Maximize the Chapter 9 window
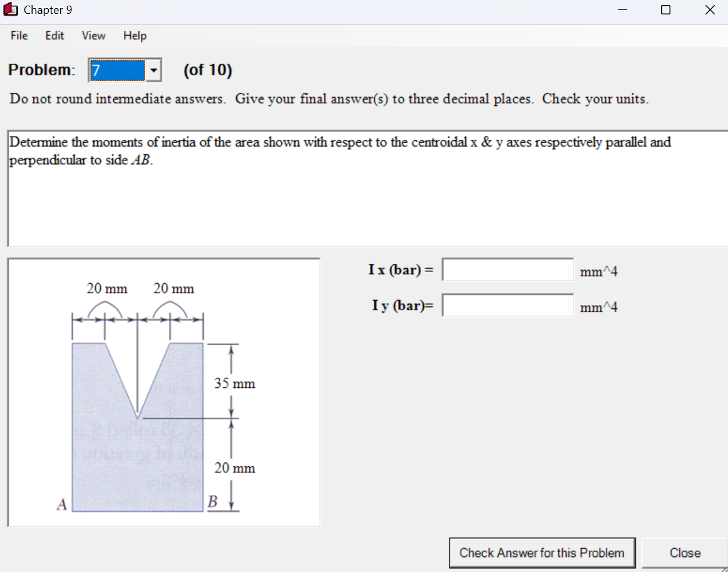The height and width of the screenshot is (572, 728). 665,9
